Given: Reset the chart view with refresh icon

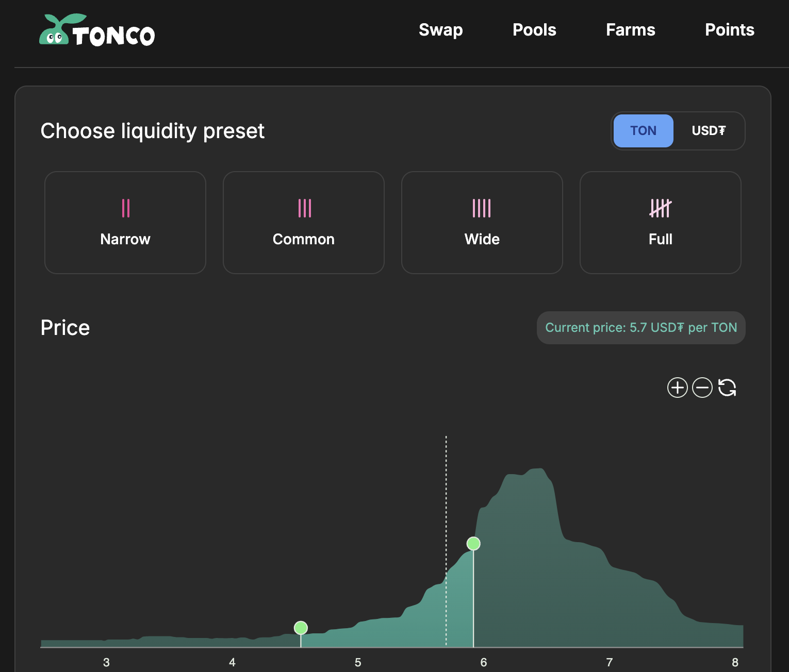Looking at the screenshot, I should (x=727, y=388).
